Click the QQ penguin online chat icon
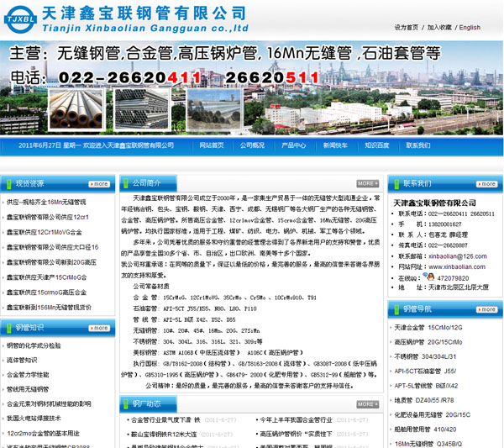The height and width of the screenshot is (448, 504). pyautogui.click(x=429, y=277)
